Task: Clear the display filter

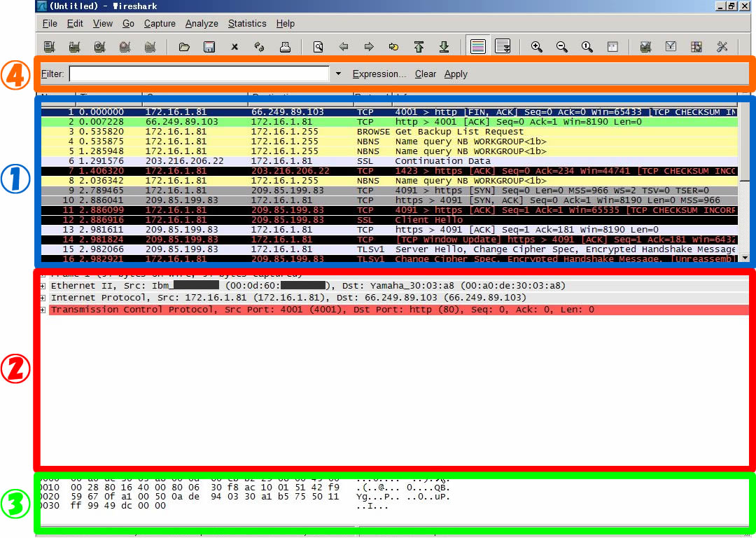Action: (x=426, y=74)
